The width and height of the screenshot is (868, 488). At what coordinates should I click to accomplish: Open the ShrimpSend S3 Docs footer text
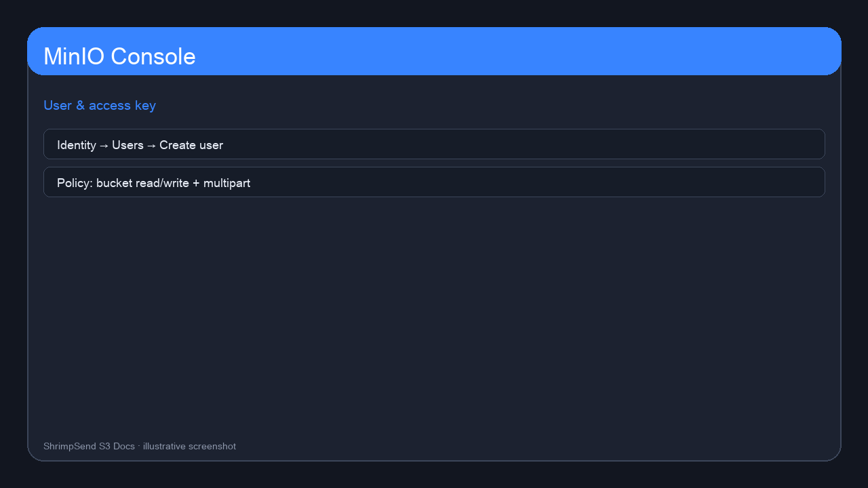pyautogui.click(x=89, y=446)
